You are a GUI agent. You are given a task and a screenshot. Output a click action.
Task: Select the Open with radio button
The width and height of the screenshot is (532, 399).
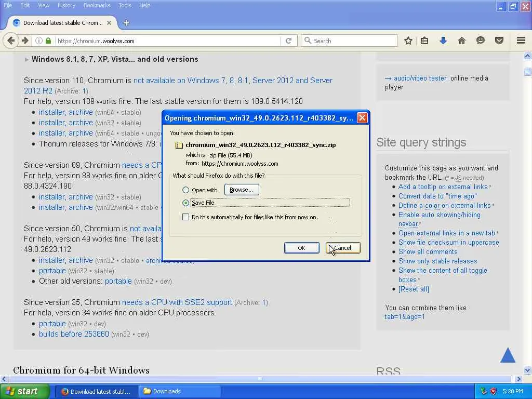pyautogui.click(x=185, y=190)
